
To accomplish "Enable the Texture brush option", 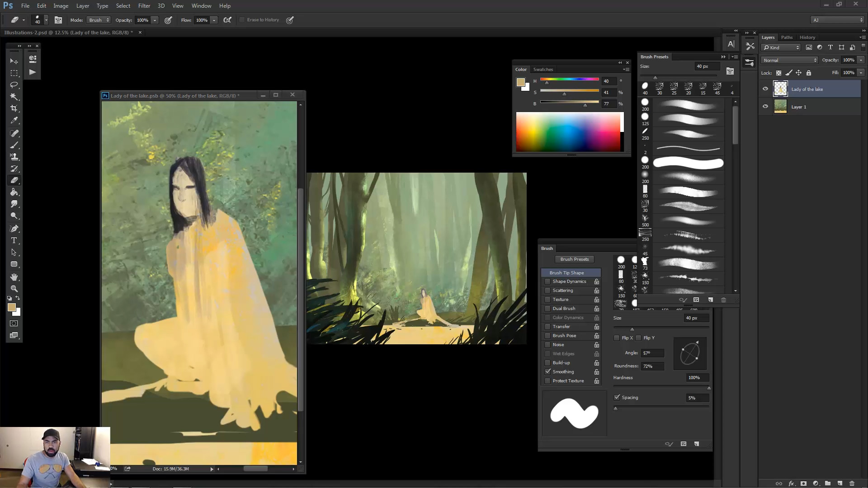I will pos(547,300).
